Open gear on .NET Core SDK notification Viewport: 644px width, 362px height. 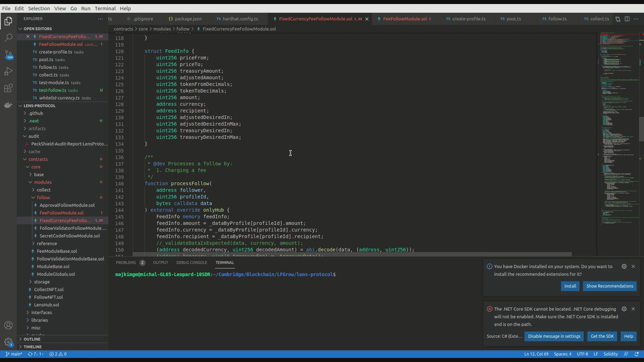click(x=624, y=309)
